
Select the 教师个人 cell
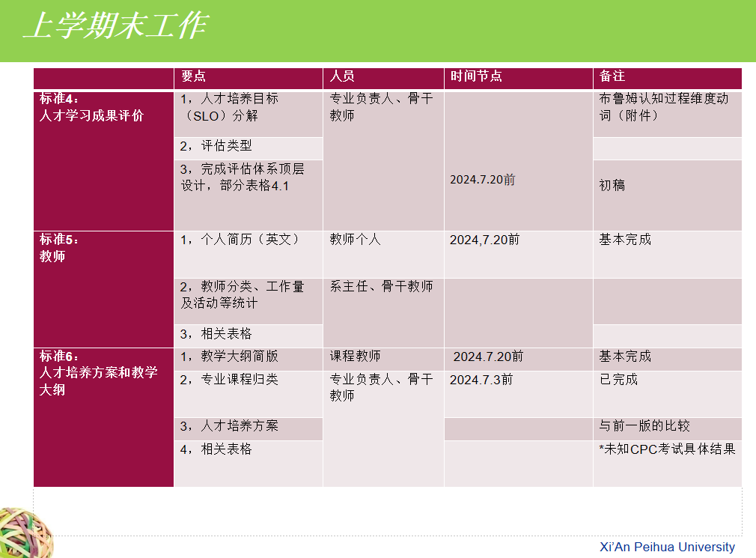tap(382, 254)
